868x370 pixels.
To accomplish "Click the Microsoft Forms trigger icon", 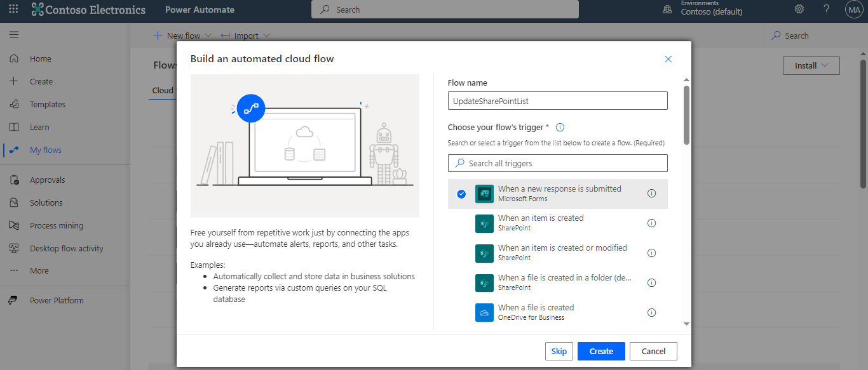I will [x=484, y=194].
